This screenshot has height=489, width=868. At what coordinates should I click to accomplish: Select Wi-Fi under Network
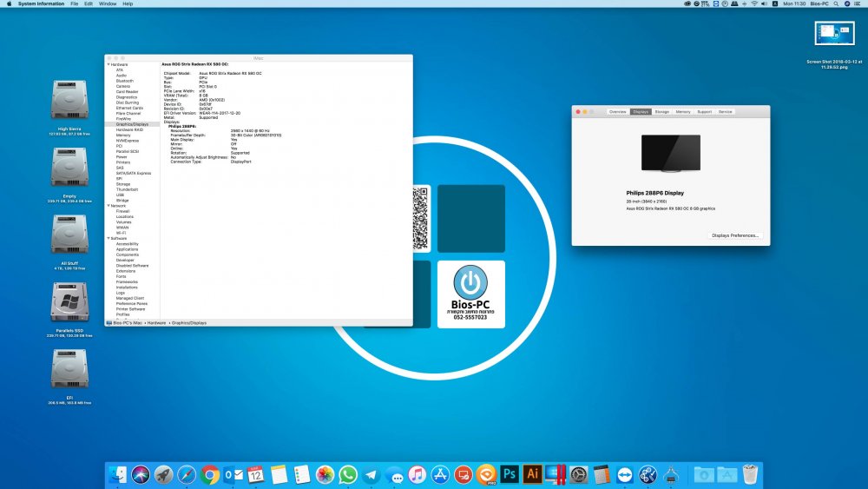121,233
